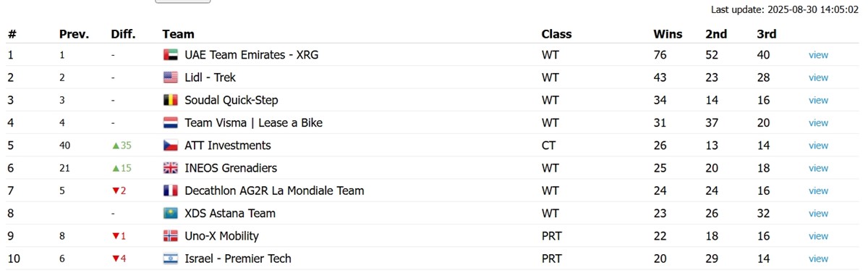Click the Norwegian flag next to Uno-X Mobility

click(171, 236)
